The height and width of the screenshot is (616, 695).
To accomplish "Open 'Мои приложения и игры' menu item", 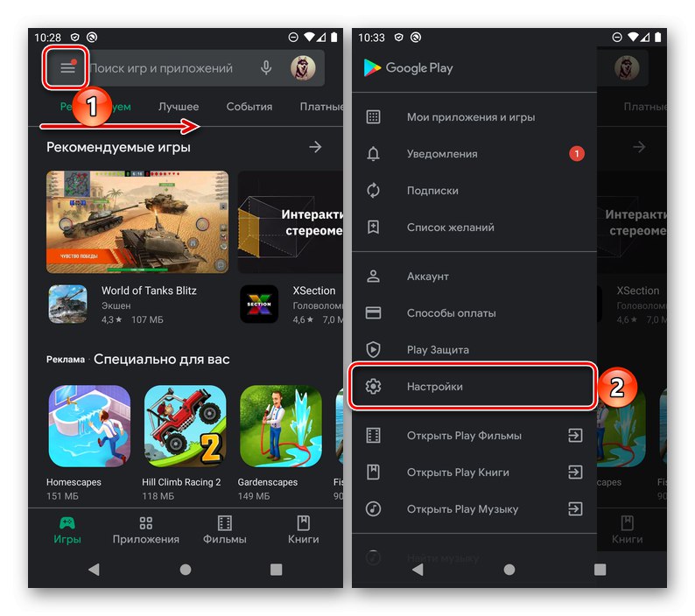I will (474, 117).
